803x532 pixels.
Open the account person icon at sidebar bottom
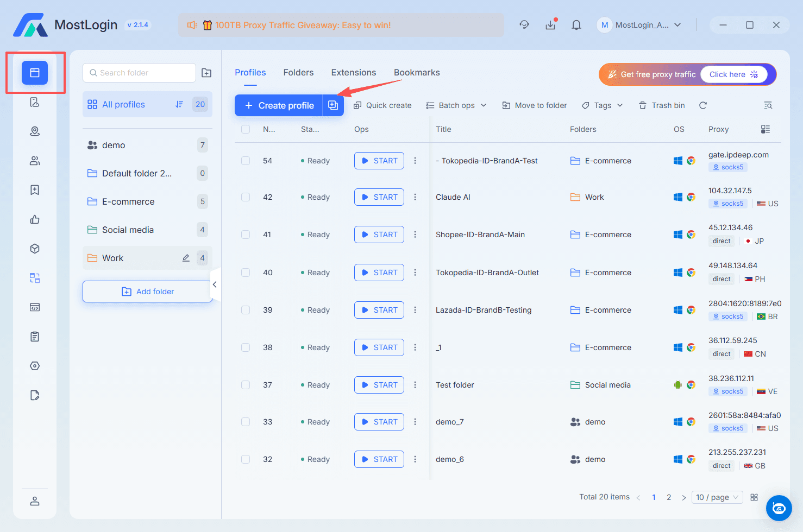pos(35,501)
